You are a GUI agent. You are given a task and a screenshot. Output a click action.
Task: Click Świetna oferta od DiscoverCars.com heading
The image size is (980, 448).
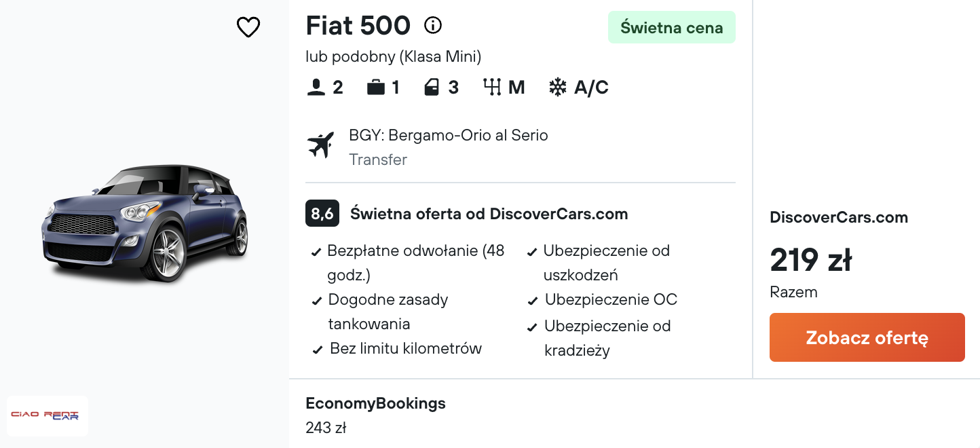pyautogui.click(x=489, y=214)
